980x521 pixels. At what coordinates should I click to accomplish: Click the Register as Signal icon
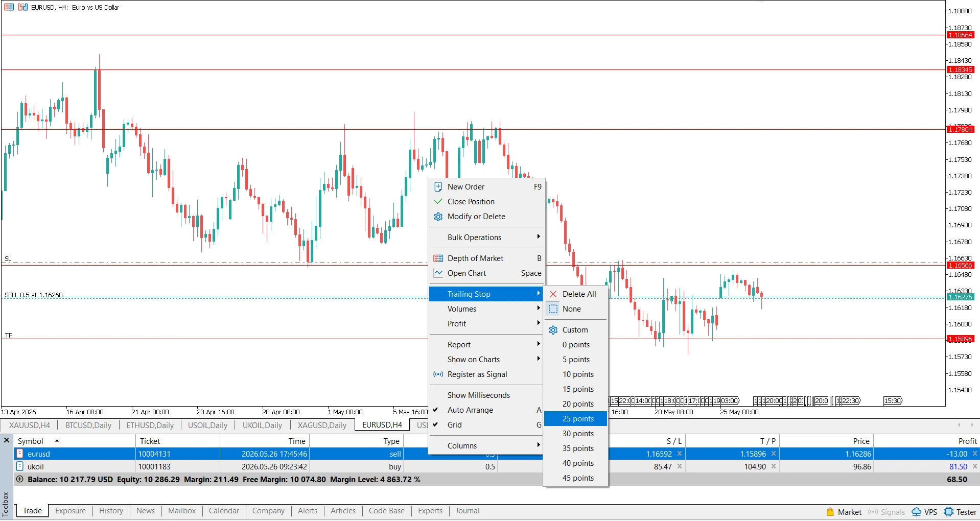[x=438, y=374]
